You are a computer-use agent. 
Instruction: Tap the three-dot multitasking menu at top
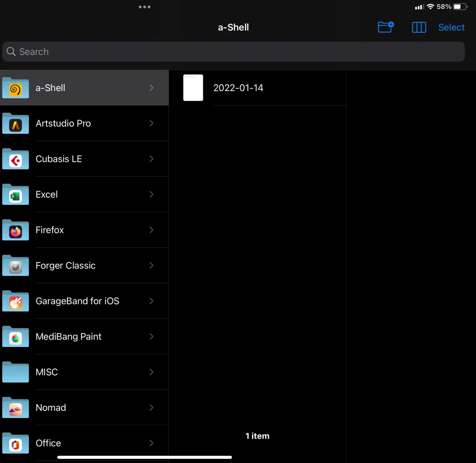(145, 7)
